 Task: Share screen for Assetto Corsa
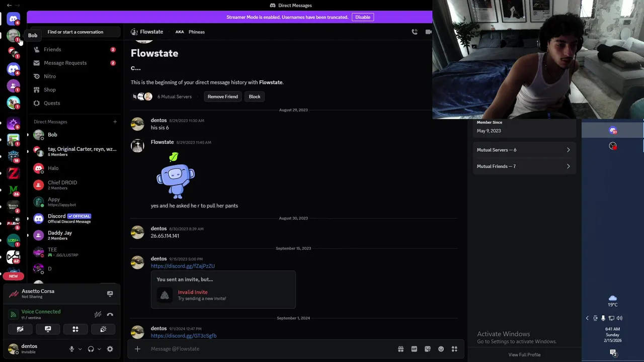[110, 294]
